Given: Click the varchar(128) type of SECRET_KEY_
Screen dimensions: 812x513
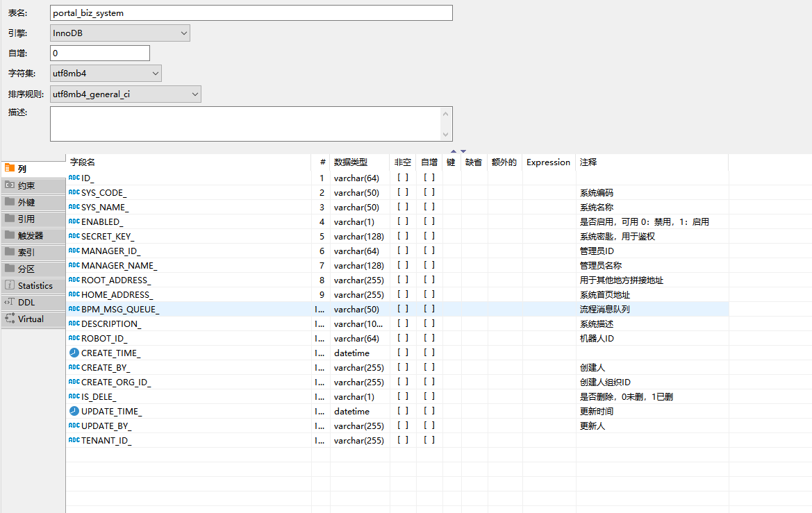Looking at the screenshot, I should tap(359, 236).
